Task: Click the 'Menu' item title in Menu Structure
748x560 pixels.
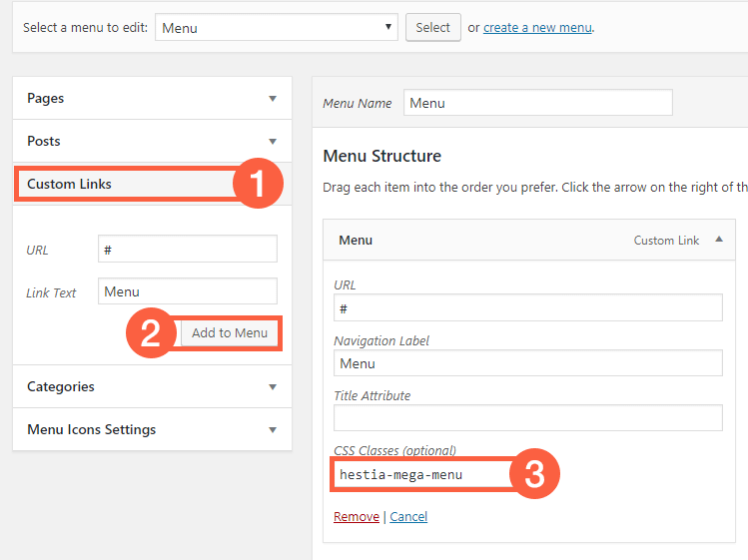Action: pos(356,241)
